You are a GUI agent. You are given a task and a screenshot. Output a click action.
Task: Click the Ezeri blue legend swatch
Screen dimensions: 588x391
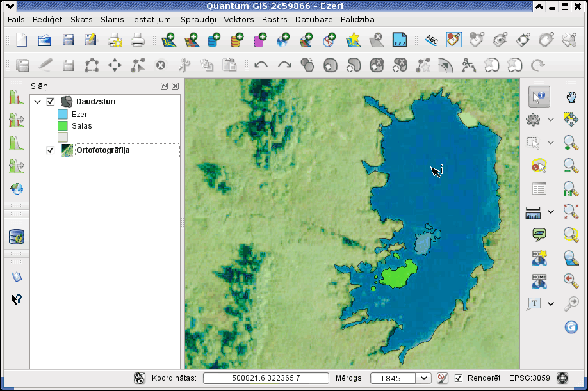coord(63,115)
